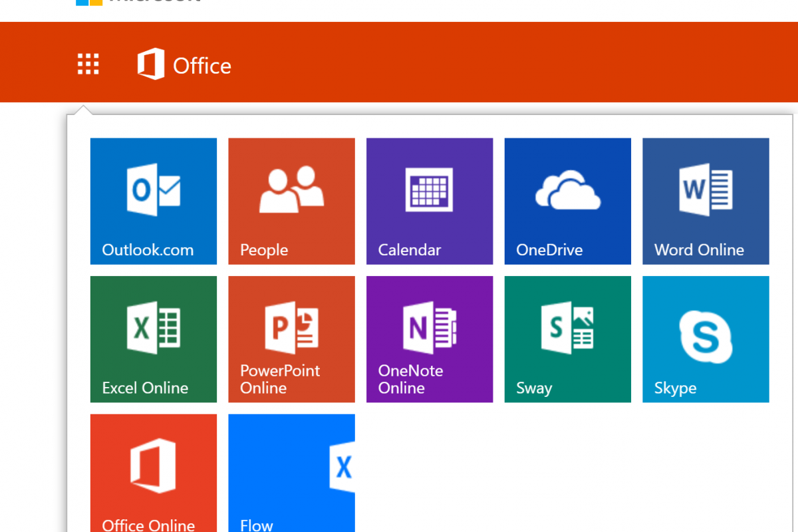Screen dimensions: 798x532
Task: Select the Excel Online text label
Action: pyautogui.click(x=145, y=388)
